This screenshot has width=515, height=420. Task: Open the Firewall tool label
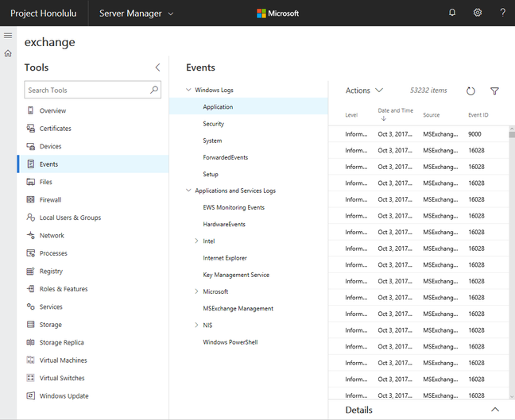click(50, 199)
